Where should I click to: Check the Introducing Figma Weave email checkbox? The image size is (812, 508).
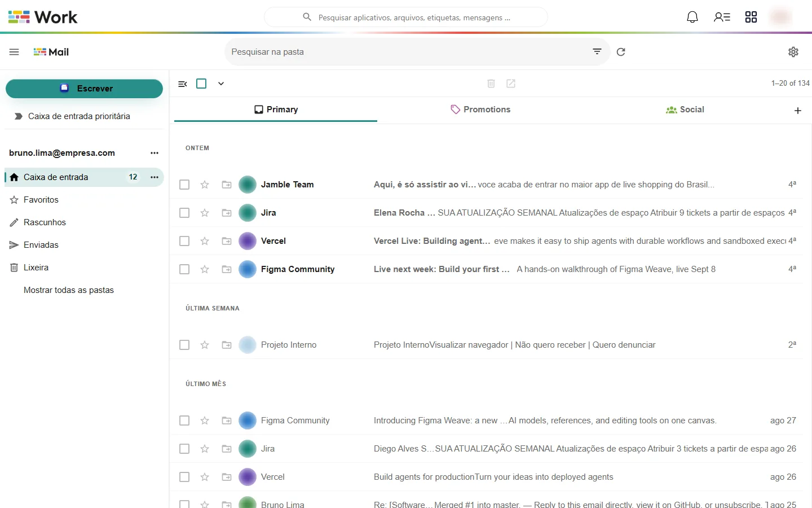(x=184, y=421)
